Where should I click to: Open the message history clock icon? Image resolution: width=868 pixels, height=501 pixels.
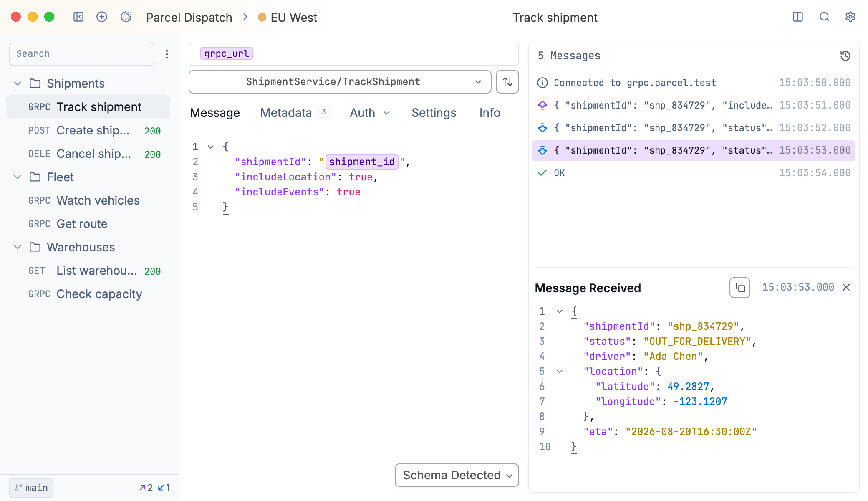click(845, 56)
